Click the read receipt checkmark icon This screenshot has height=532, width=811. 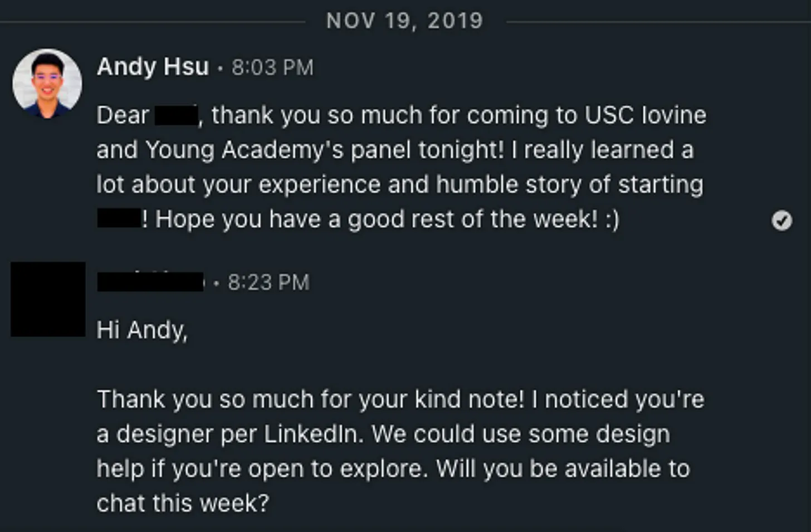781,221
